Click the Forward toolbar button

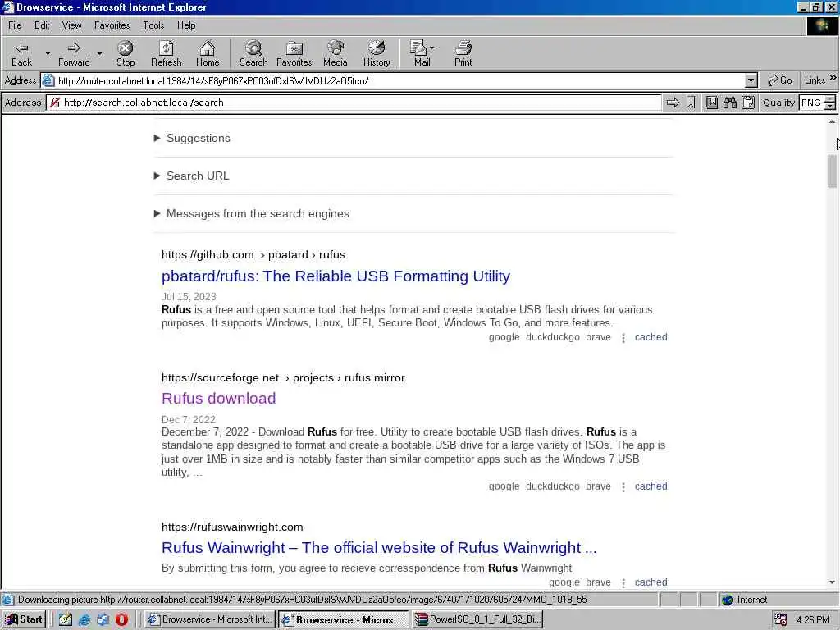tap(74, 53)
